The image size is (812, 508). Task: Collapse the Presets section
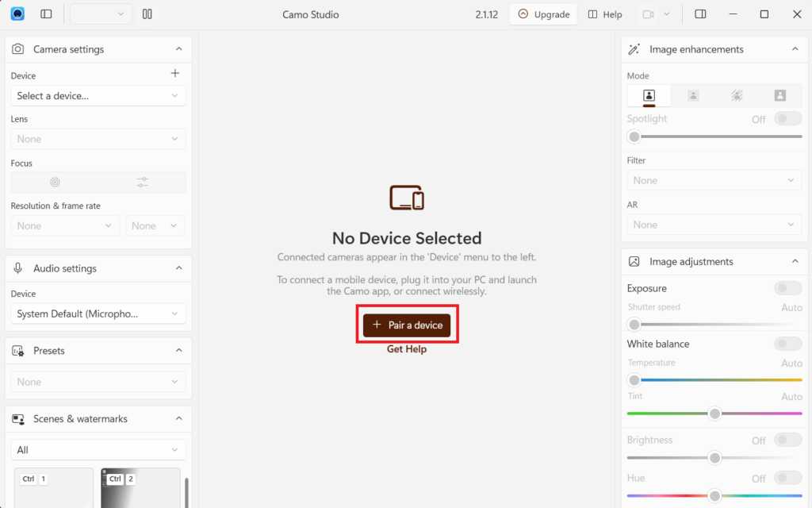coord(178,350)
